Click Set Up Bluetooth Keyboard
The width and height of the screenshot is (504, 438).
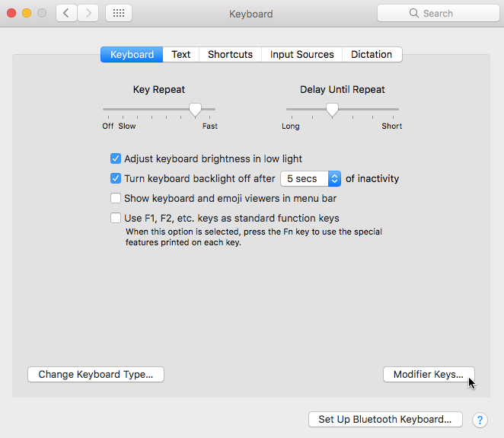click(385, 420)
